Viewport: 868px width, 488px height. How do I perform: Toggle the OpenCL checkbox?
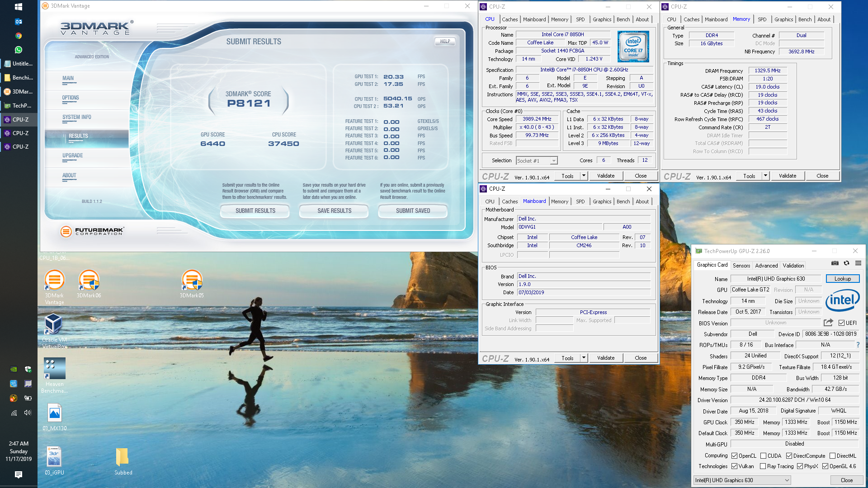click(x=735, y=456)
